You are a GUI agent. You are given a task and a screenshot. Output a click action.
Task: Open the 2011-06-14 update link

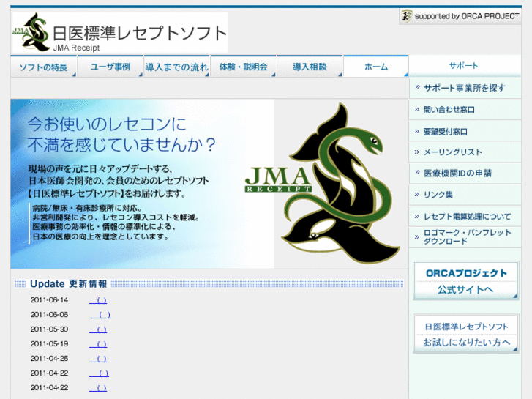pyautogui.click(x=98, y=300)
